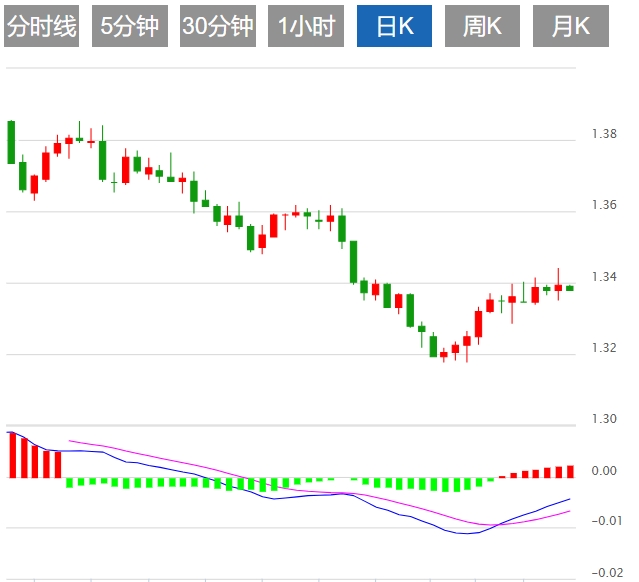Open the 月K monthly chart tab
Viewport: 639px width, 582px height.
(570, 27)
